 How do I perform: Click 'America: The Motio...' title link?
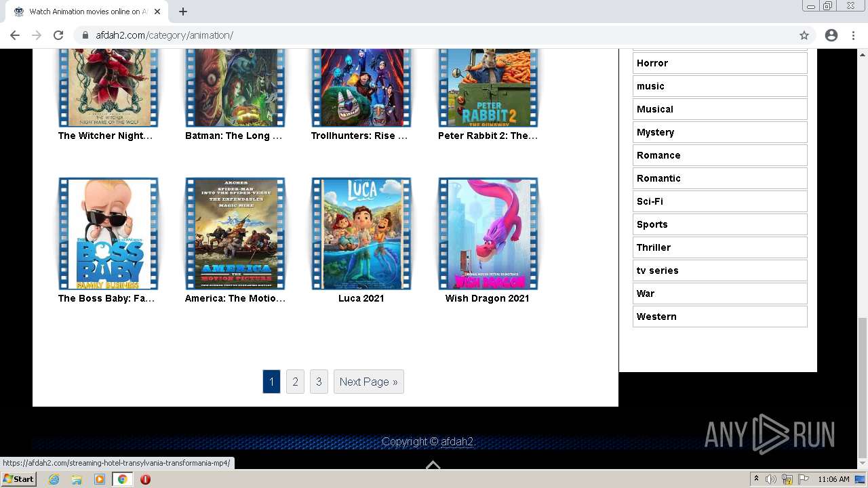pyautogui.click(x=235, y=298)
